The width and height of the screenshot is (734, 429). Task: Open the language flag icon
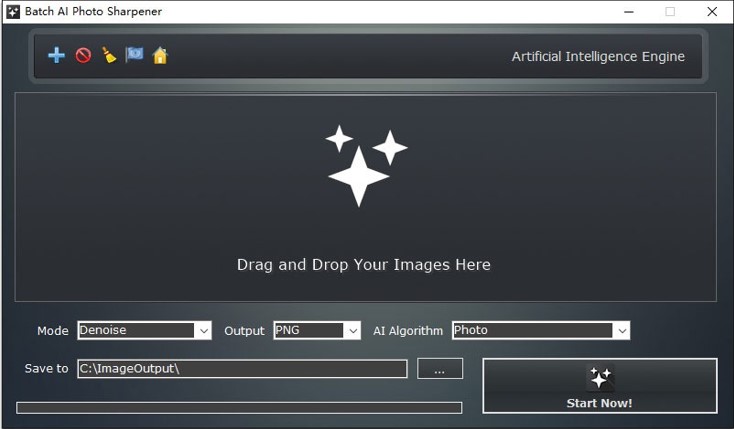(x=134, y=55)
